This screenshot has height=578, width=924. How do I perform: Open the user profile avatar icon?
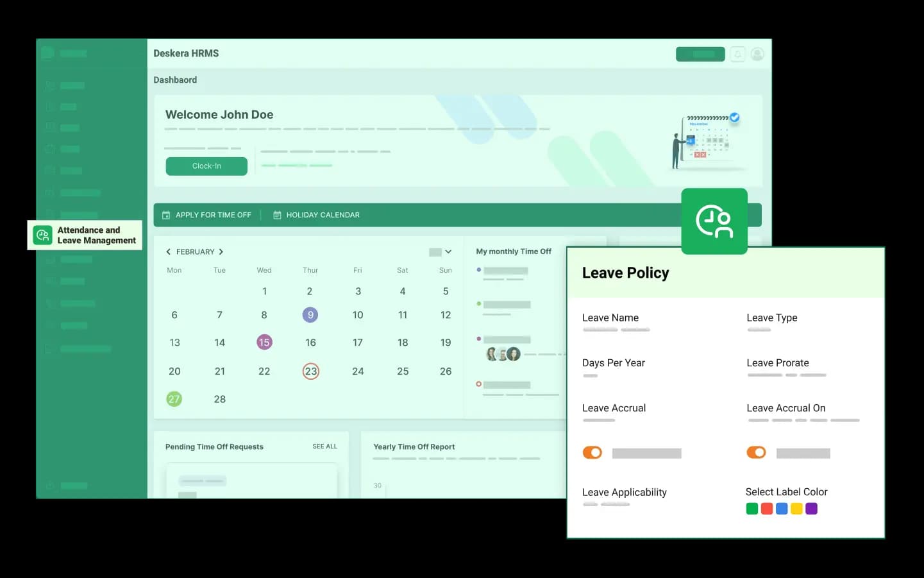[757, 55]
